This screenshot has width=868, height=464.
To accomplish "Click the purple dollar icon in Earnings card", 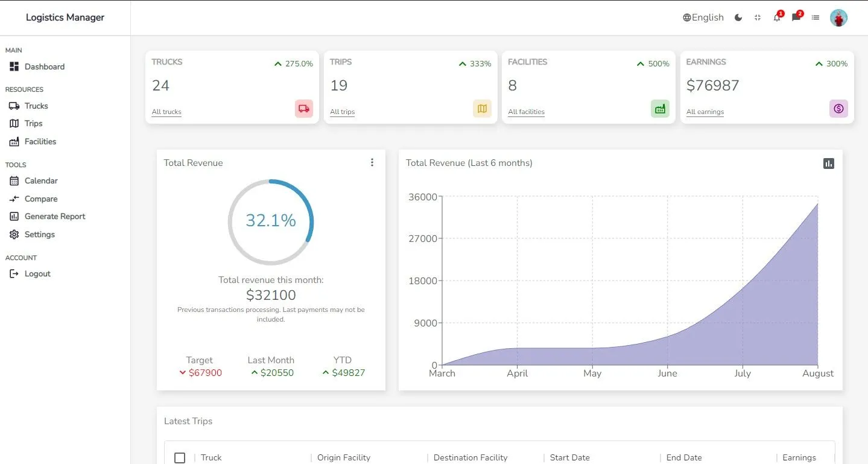I will (x=838, y=109).
